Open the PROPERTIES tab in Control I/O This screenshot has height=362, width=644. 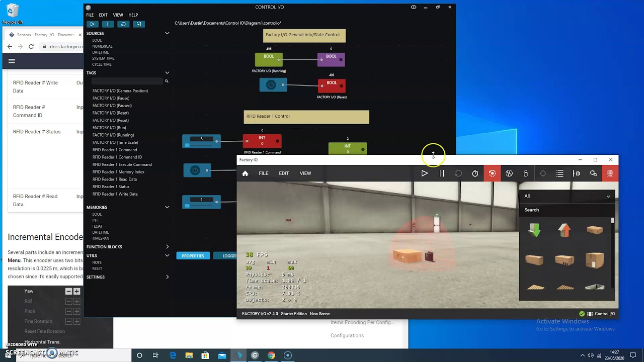193,255
